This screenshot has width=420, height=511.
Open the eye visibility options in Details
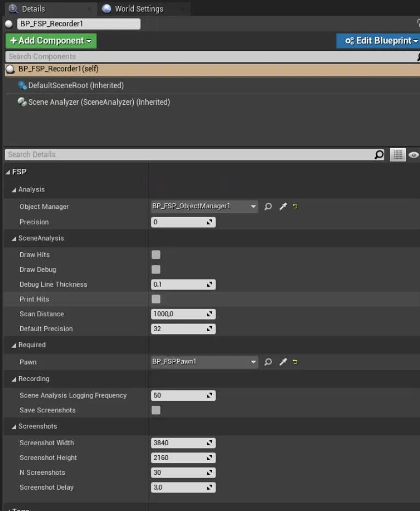(x=413, y=155)
